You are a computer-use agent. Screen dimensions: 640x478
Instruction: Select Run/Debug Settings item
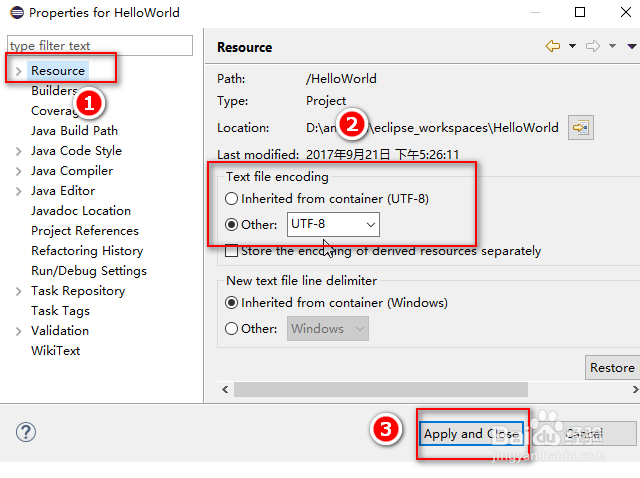(89, 271)
